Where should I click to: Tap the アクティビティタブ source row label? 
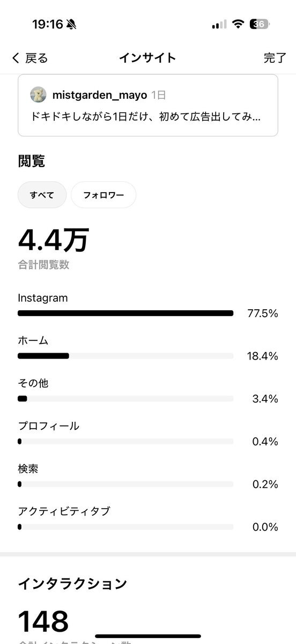point(64,511)
